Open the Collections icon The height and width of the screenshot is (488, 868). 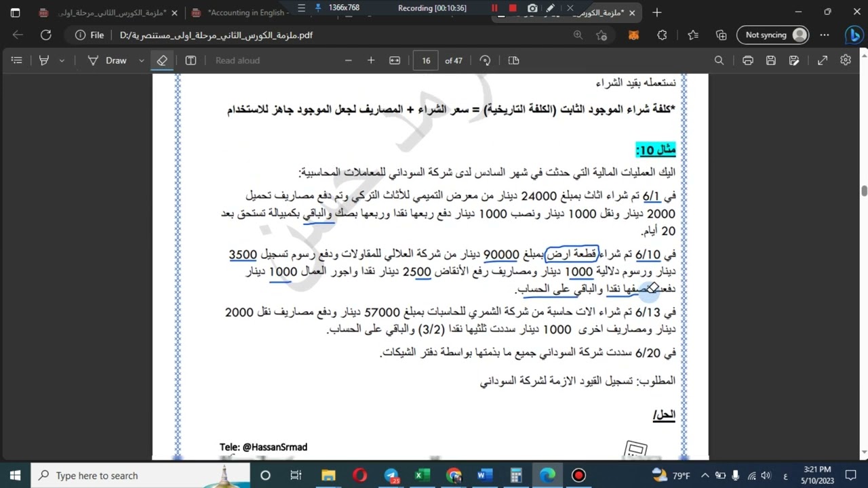722,35
